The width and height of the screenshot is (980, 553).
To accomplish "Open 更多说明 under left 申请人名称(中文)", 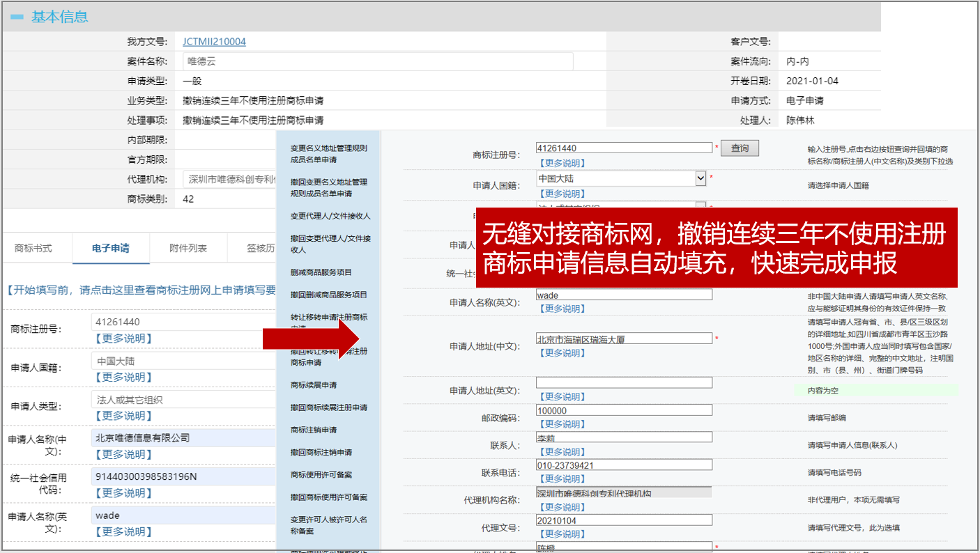I will 123,454.
